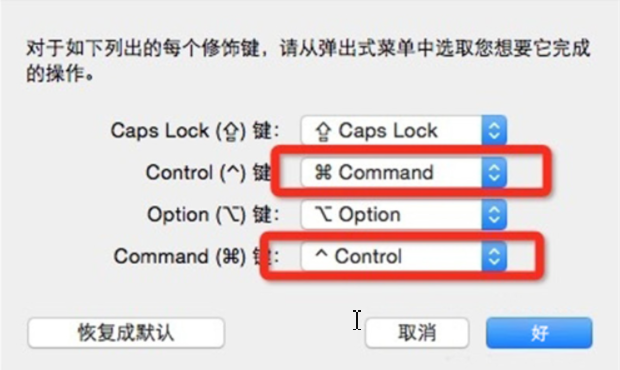Click the ⇪ icon in Caps Lock popup
This screenshot has width=620, height=370.
pos(323,131)
